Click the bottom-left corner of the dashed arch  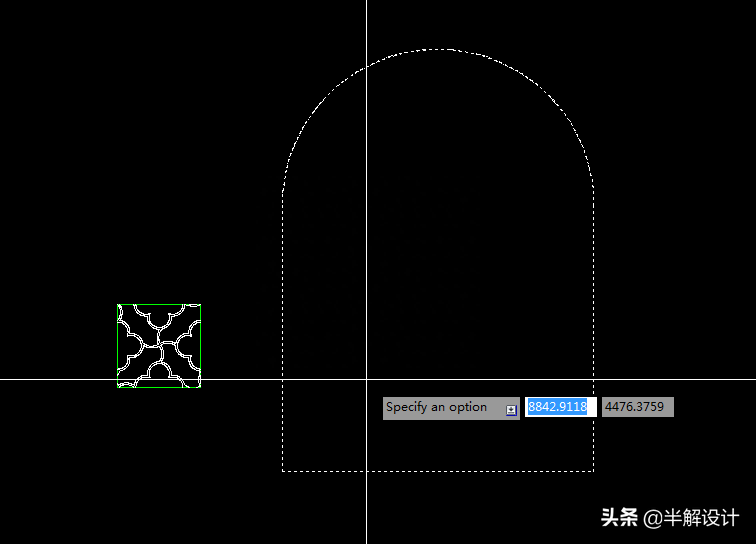283,470
